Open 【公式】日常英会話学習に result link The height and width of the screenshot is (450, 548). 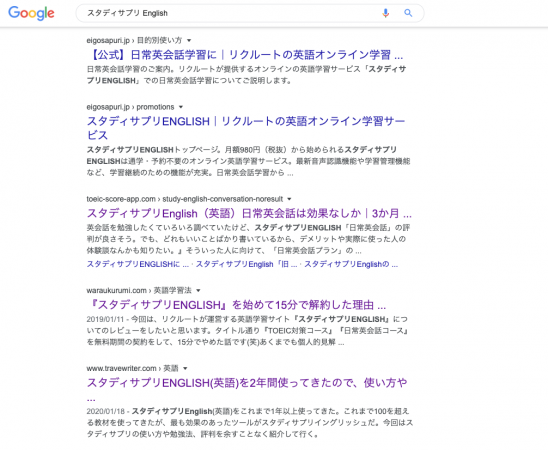pos(245,55)
